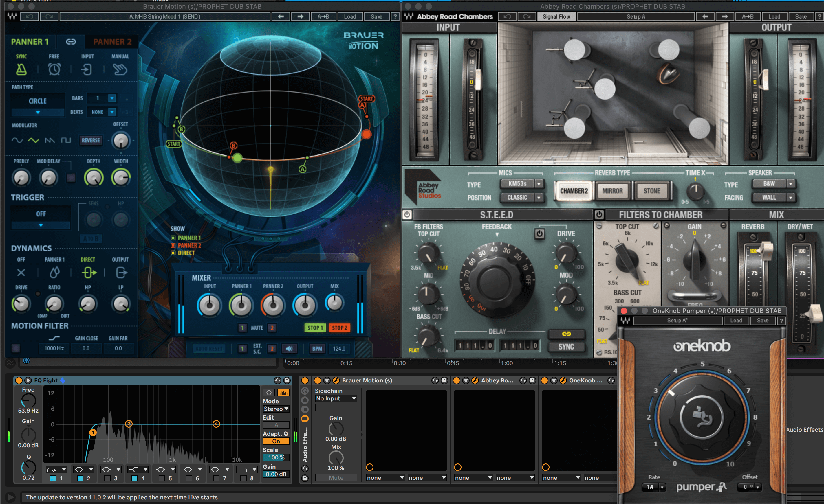Click the EQ Eight spectrum analyzer icon

[x=283, y=393]
